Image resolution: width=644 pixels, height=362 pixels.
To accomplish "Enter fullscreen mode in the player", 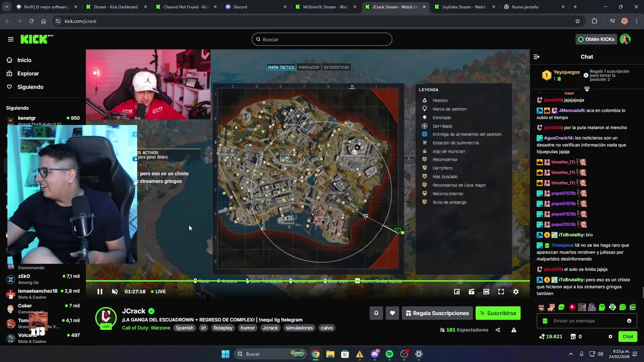I will 501,292.
